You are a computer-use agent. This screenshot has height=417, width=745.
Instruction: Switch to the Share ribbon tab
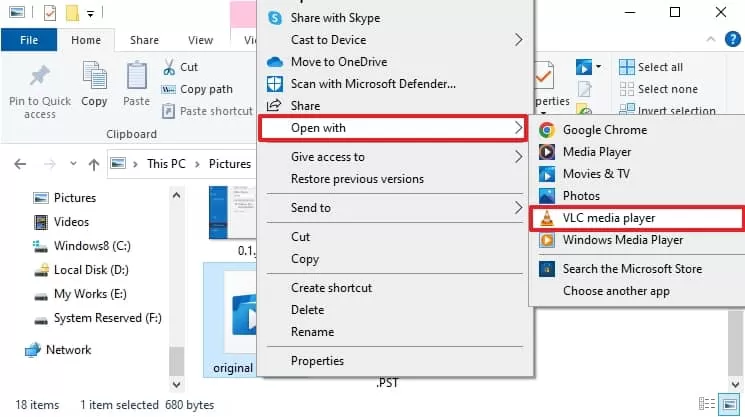click(144, 40)
